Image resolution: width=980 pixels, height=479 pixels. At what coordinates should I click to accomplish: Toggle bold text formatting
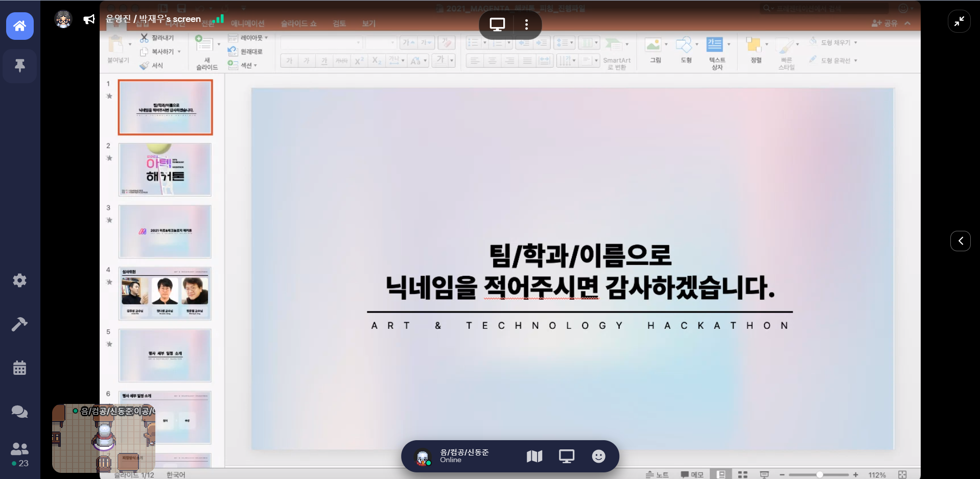pyautogui.click(x=289, y=61)
